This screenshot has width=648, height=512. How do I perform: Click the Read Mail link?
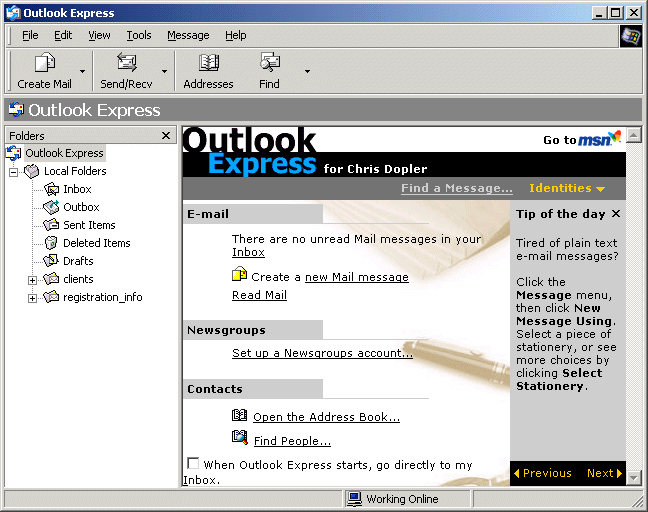[260, 295]
